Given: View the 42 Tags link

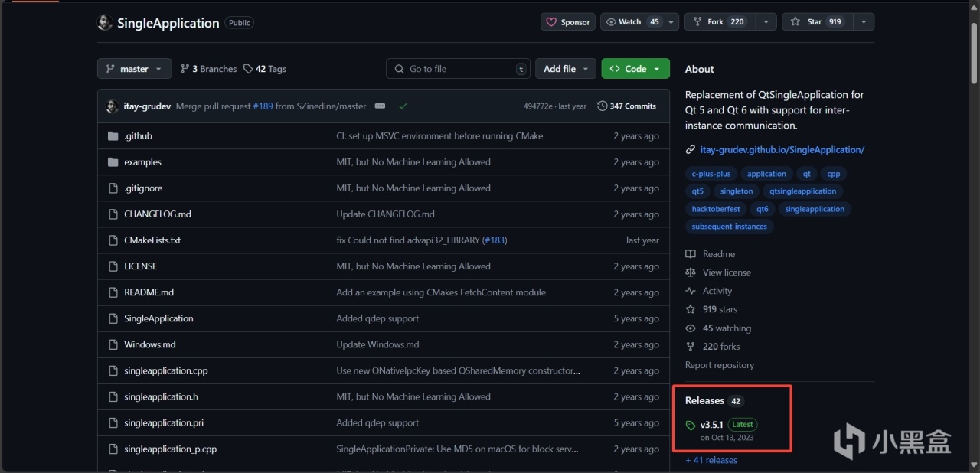Looking at the screenshot, I should click(x=265, y=69).
